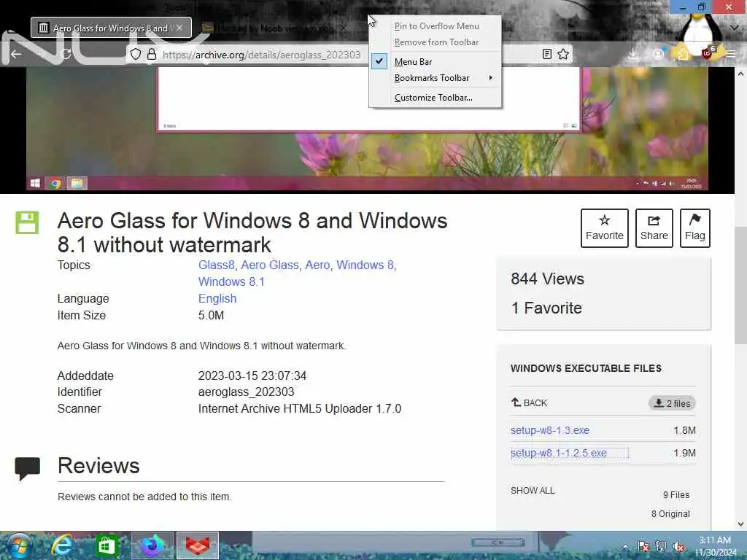Open the shield tracking protection icon

click(136, 54)
